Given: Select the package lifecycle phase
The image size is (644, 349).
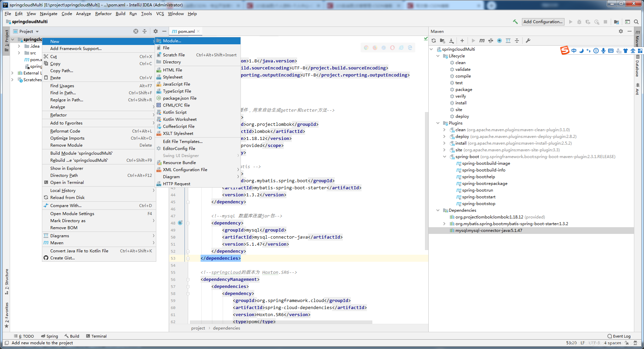Looking at the screenshot, I should 464,90.
